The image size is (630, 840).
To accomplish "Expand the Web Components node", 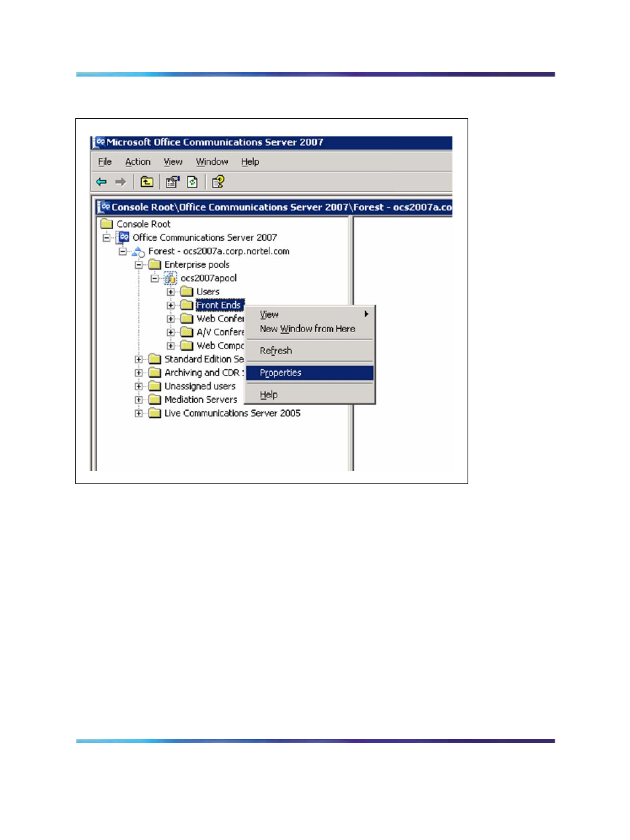I will (x=170, y=346).
